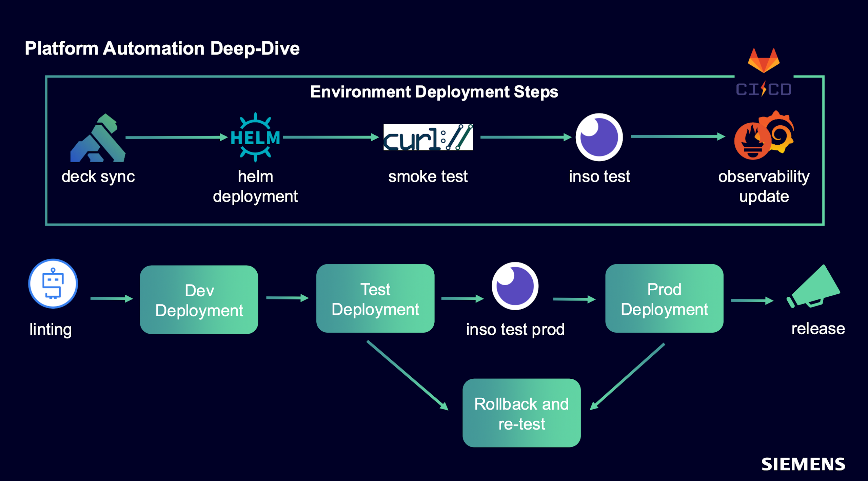
Task: Select the Prod Deployment box
Action: tap(664, 299)
